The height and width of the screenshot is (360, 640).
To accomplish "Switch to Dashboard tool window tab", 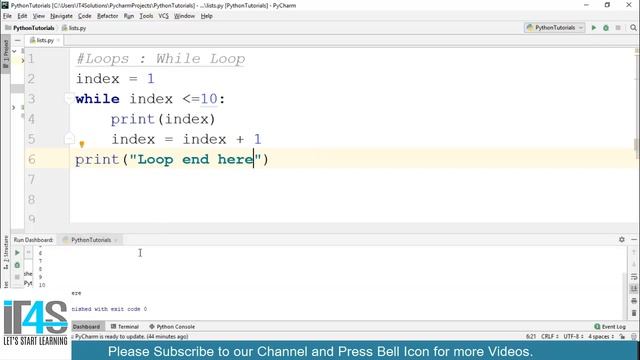I will (87, 327).
